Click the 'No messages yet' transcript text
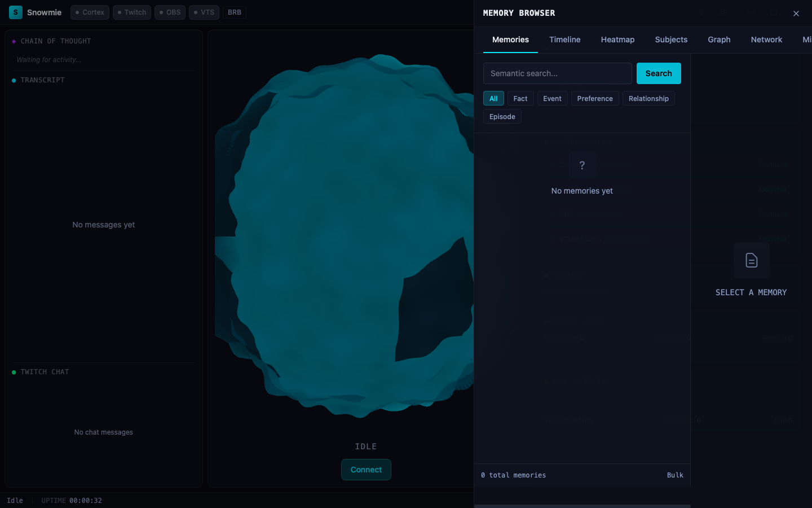 pyautogui.click(x=104, y=225)
